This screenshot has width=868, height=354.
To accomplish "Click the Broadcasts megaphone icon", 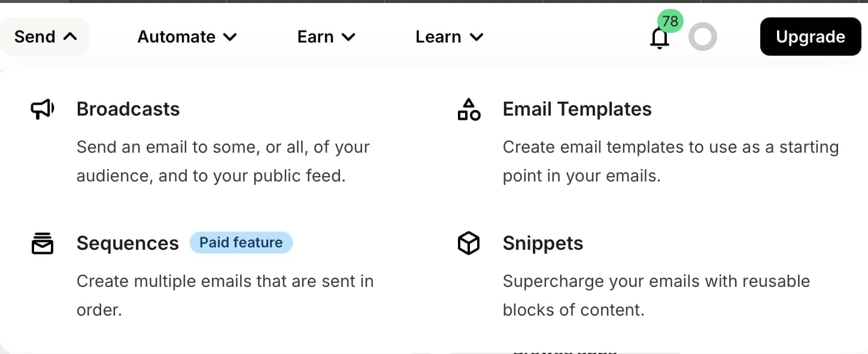I will 42,110.
